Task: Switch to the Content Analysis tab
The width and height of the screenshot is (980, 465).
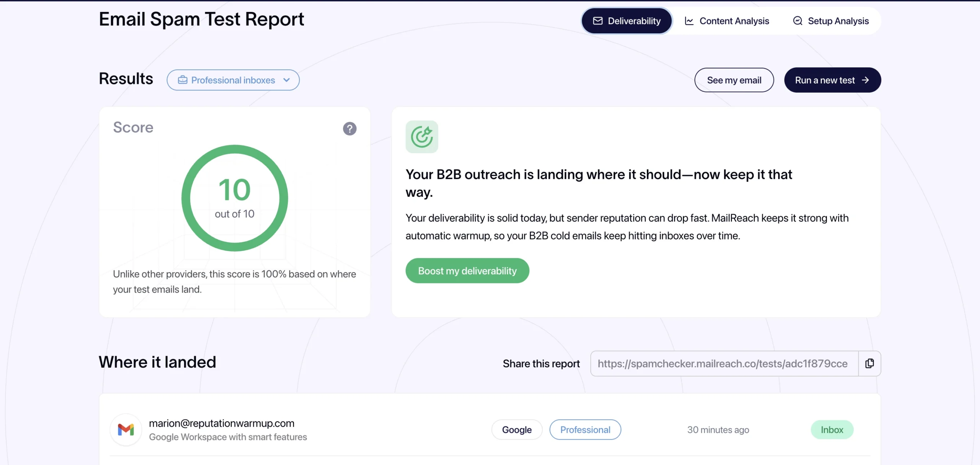Action: point(727,21)
